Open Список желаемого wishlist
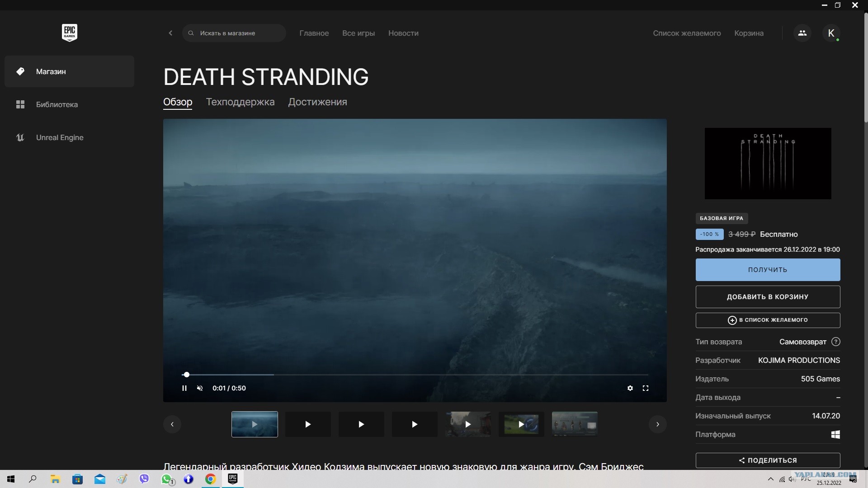 click(x=687, y=33)
